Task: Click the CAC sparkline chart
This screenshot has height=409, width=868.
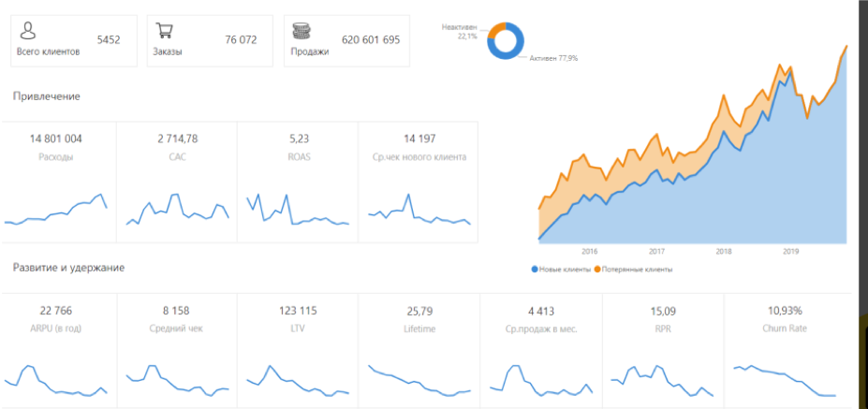Action: point(178,210)
